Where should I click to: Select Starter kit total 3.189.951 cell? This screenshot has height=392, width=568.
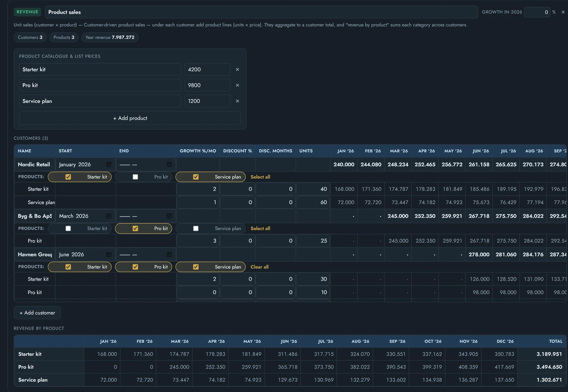[x=542, y=354]
